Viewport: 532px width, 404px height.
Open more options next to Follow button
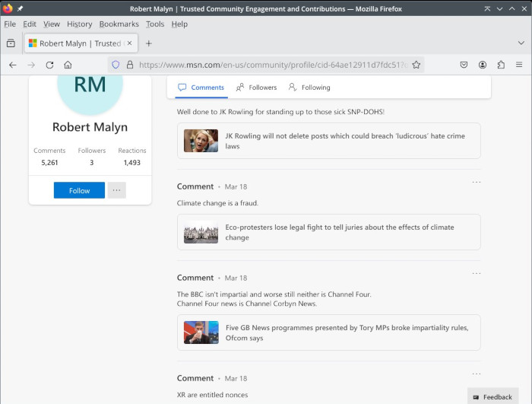[x=116, y=190]
